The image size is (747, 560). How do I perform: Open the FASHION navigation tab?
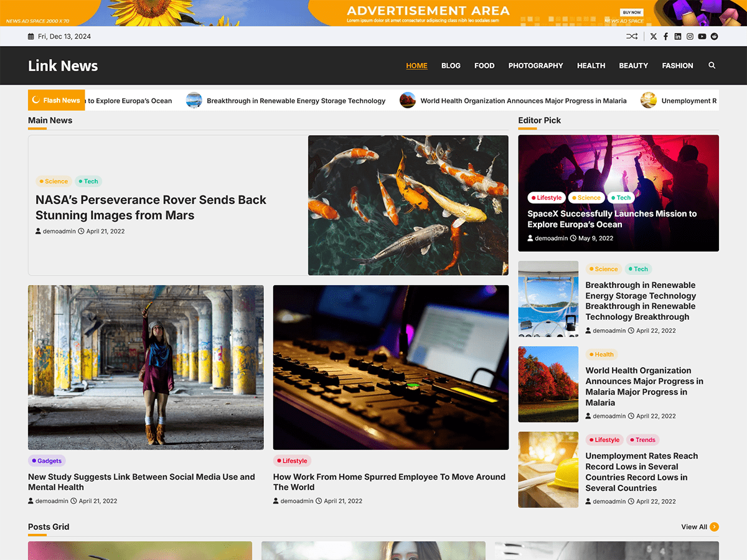coord(677,65)
